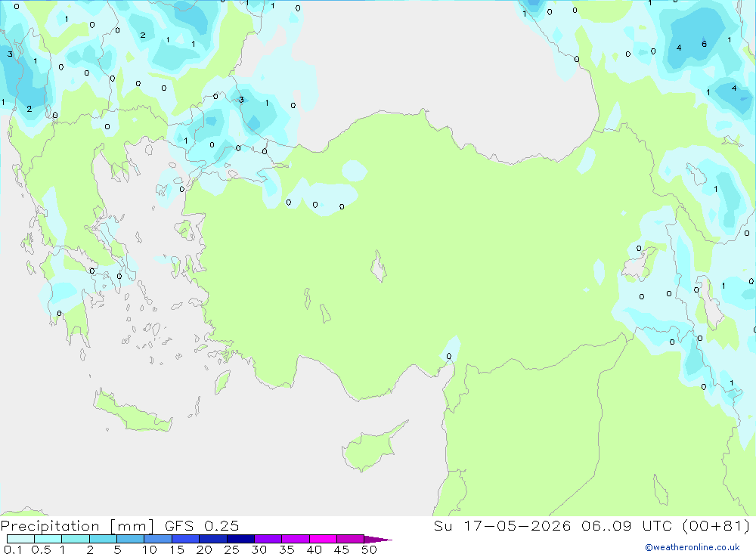Click the "40" legend scale label
This screenshot has width=756, height=554.
coord(314,549)
